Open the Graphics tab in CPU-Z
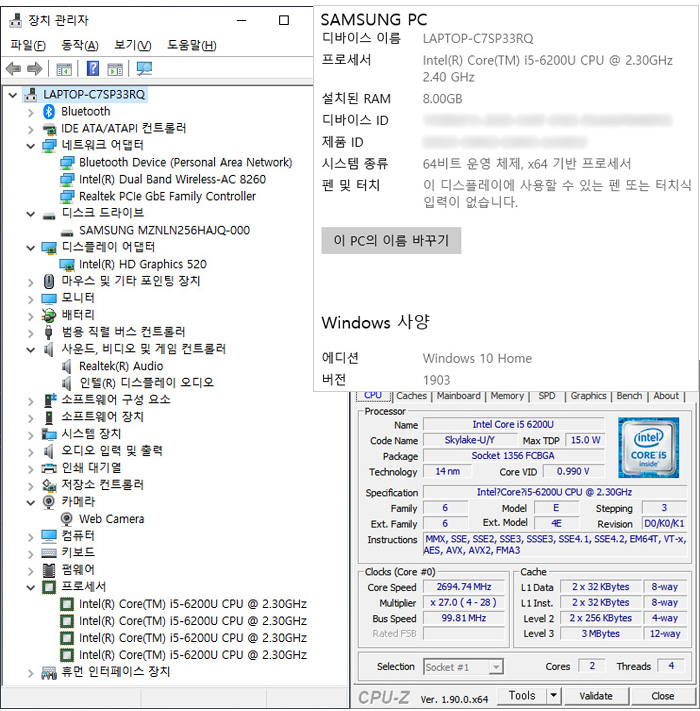 [x=588, y=396]
